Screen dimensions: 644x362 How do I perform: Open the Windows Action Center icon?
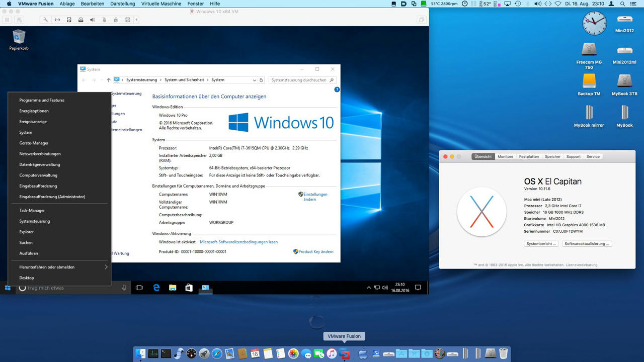point(418,288)
